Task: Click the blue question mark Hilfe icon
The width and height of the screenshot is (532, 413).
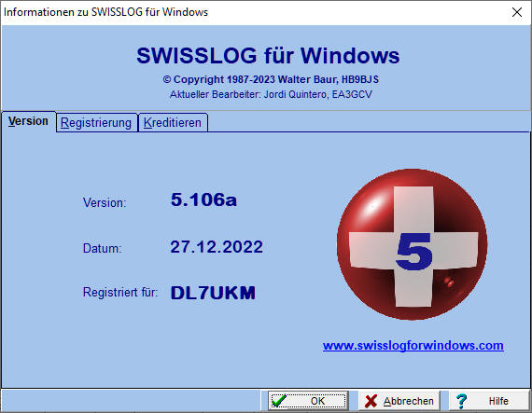Action: coord(461,401)
